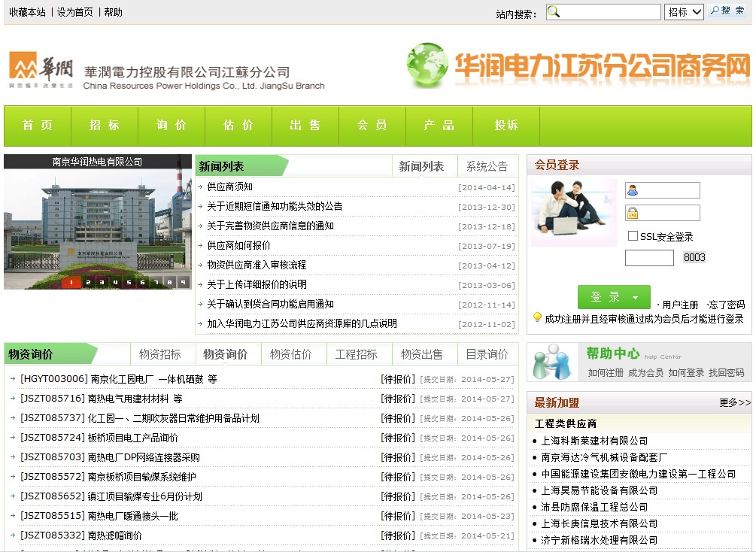Show slide 9 of the photo carousel

point(184,283)
